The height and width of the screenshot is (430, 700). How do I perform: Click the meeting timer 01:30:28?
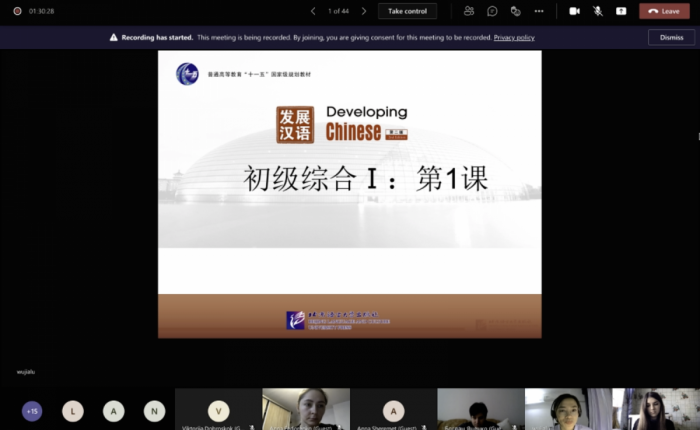[42, 11]
